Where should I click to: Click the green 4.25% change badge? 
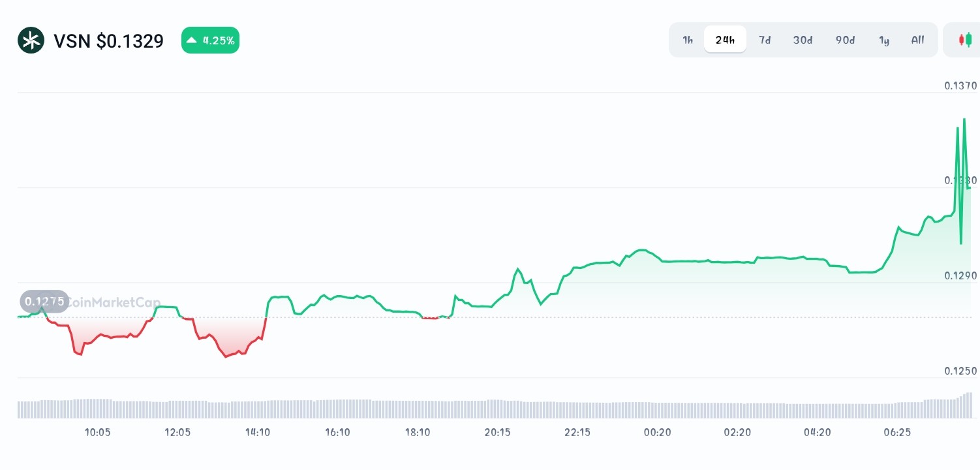210,40
